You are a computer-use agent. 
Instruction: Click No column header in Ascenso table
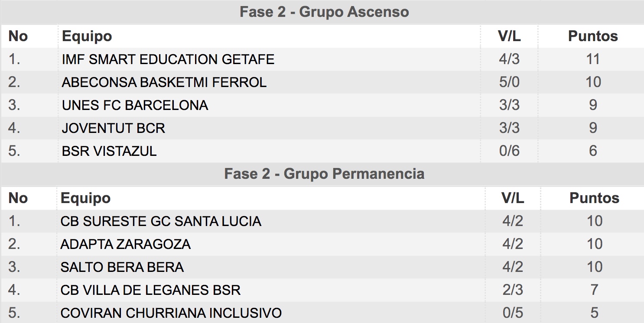[x=18, y=36]
